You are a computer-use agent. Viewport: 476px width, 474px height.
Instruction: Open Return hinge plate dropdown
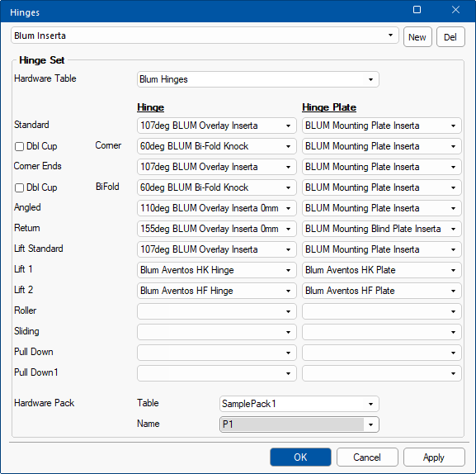pos(382,229)
